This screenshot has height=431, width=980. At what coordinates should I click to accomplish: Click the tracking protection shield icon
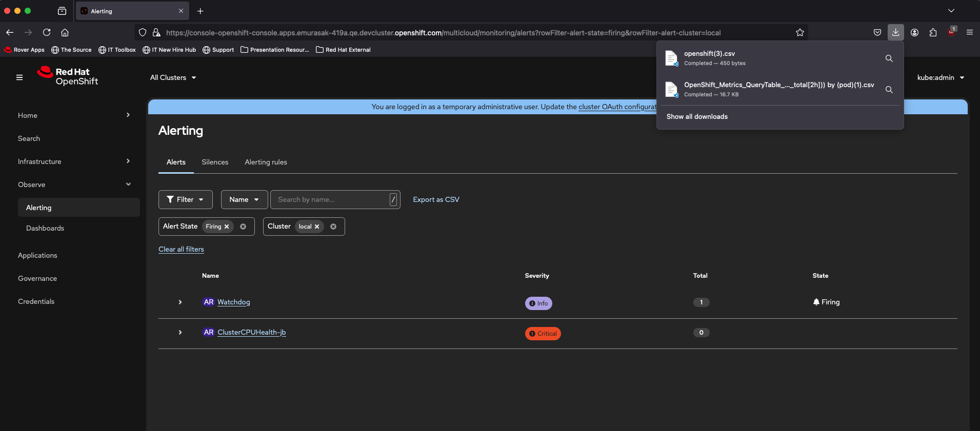pyautogui.click(x=143, y=32)
